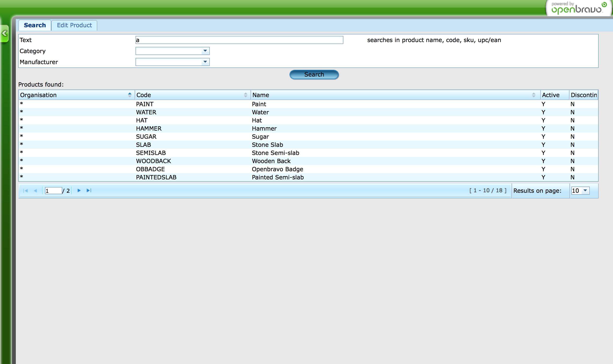Click the next page navigation icon
The image size is (613, 364).
pyautogui.click(x=79, y=191)
